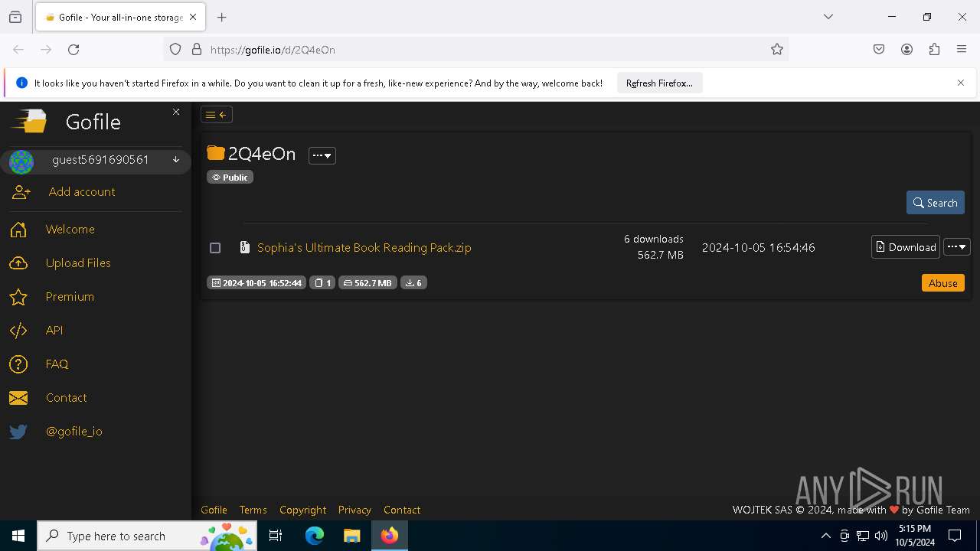Dismiss the Firefox refresh notification bar
This screenshot has width=980, height=551.
point(961,83)
